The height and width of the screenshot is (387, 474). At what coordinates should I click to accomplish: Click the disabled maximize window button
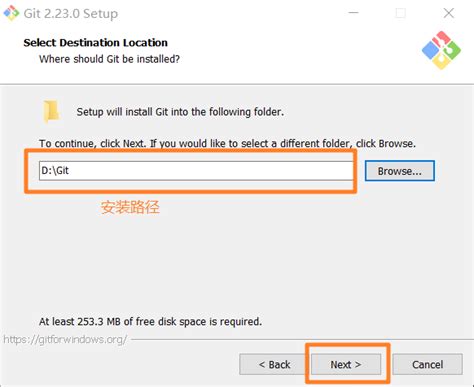pyautogui.click(x=400, y=13)
